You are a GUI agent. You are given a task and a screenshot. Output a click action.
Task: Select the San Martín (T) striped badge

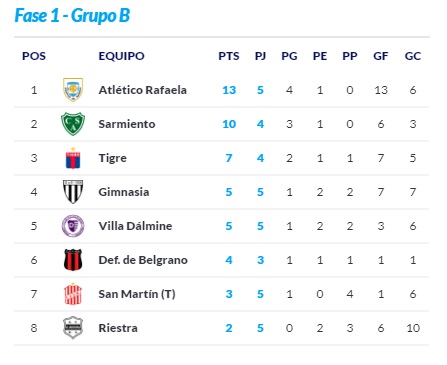pos(73,294)
